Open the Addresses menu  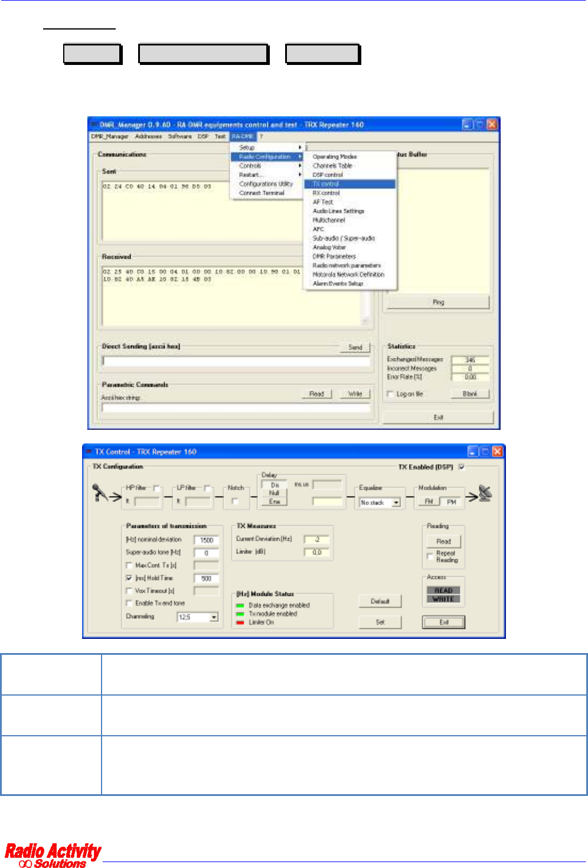(148, 136)
